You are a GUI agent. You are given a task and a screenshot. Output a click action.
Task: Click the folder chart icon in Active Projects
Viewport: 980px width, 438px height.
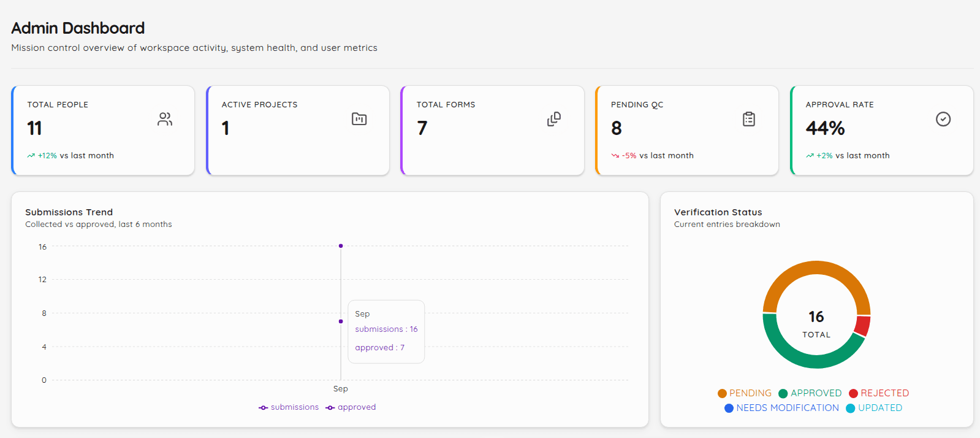click(359, 119)
